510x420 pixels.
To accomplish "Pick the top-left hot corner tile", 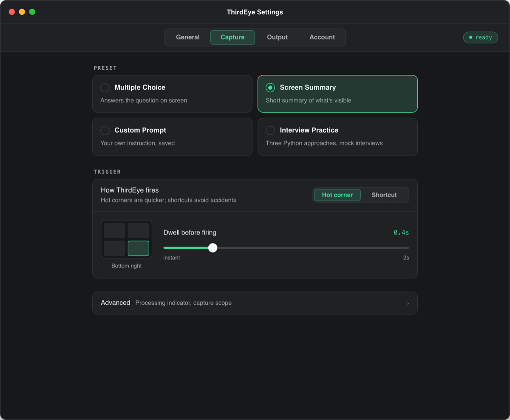I will click(x=115, y=230).
